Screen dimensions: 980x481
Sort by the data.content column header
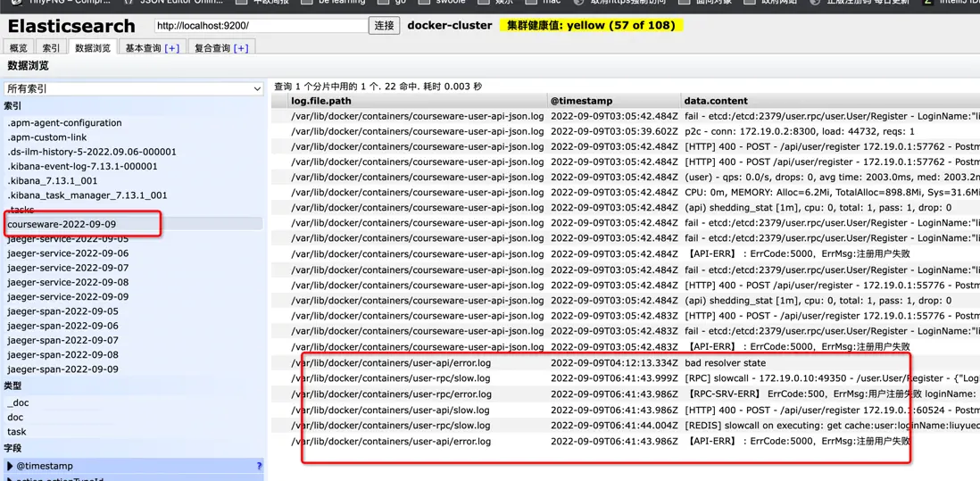click(831, 101)
